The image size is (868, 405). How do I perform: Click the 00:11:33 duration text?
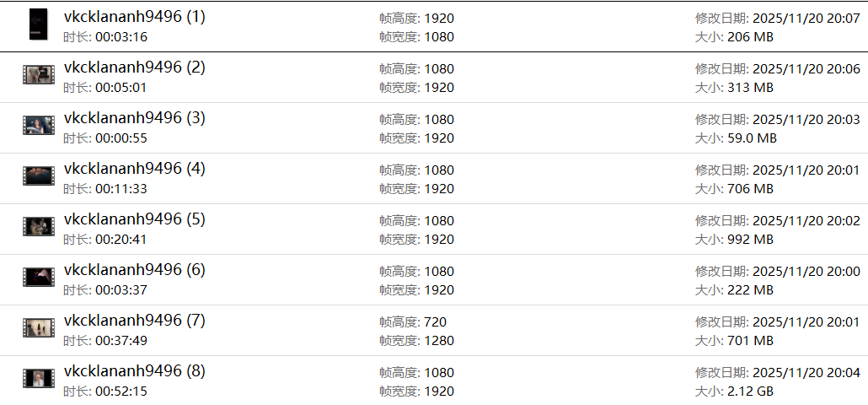(x=121, y=189)
